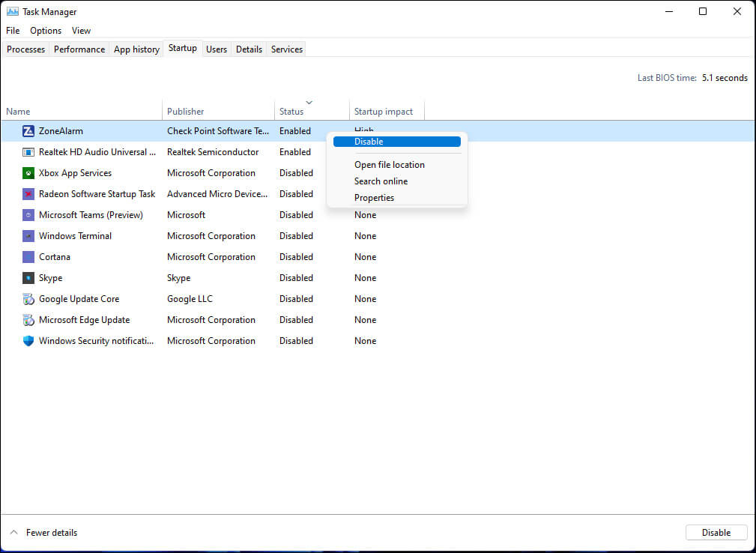This screenshot has width=756, height=553.
Task: Collapse view with Fewer details chevron
Action: pyautogui.click(x=14, y=532)
